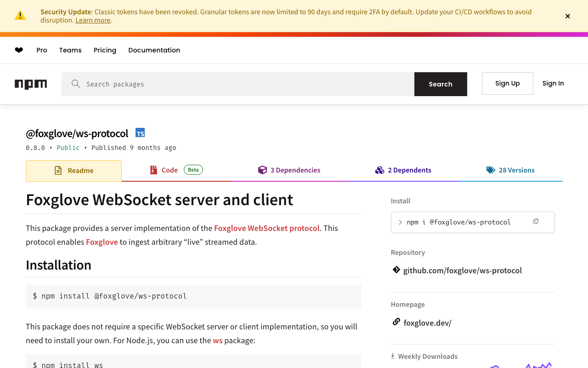Click the Sign Up button

tap(507, 83)
